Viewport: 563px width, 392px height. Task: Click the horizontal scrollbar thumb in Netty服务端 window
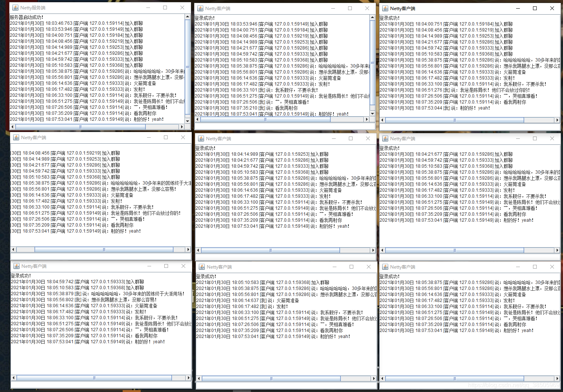(81, 127)
